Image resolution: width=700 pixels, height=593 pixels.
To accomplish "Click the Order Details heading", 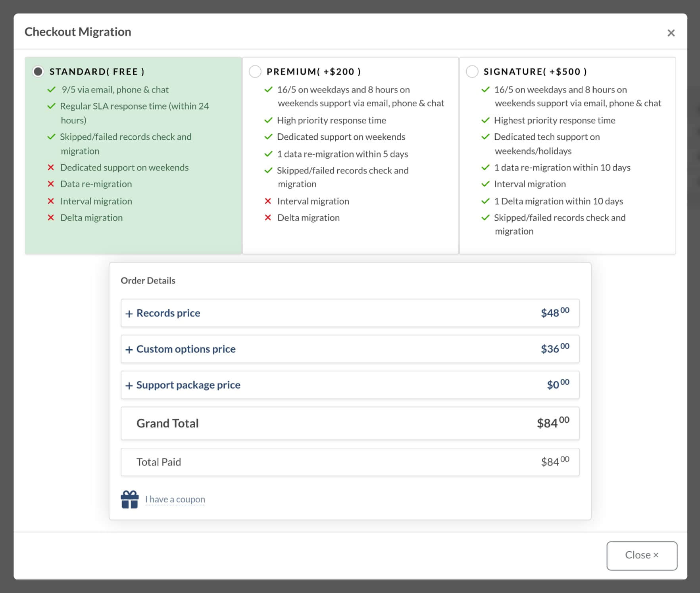I will click(x=148, y=281).
